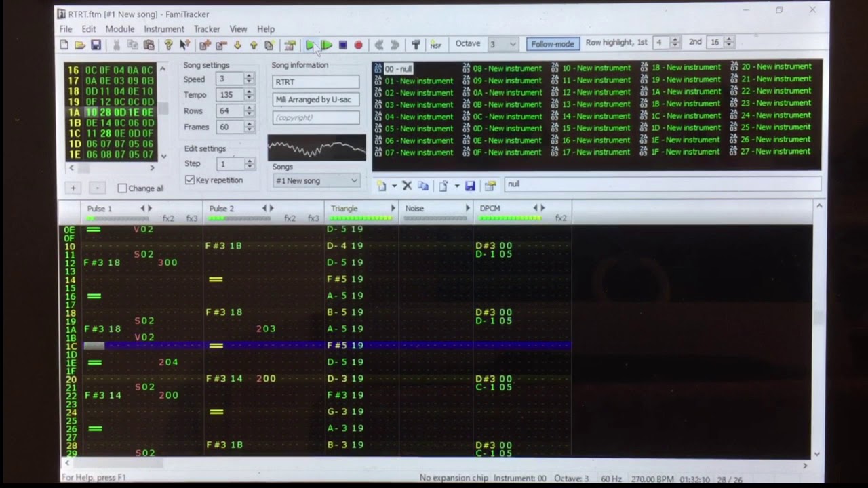868x488 pixels.
Task: Click the frame editor horizontal scrollbar
Action: click(x=112, y=168)
